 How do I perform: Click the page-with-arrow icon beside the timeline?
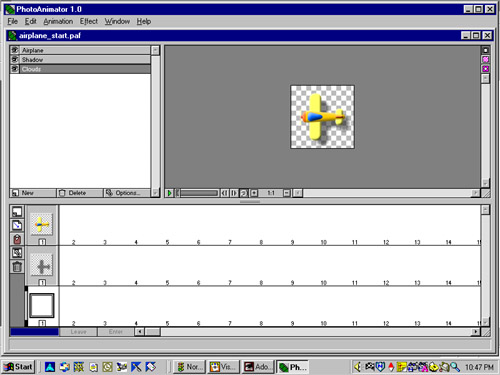tap(17, 226)
